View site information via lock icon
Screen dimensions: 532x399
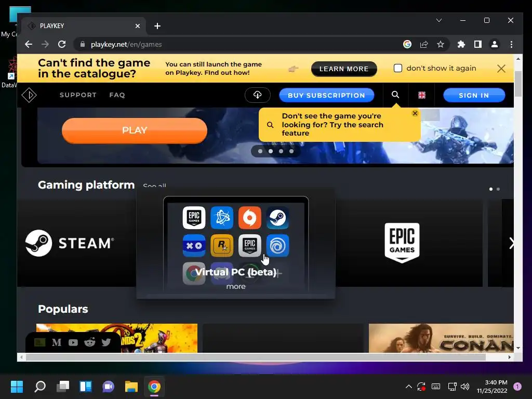tap(83, 45)
